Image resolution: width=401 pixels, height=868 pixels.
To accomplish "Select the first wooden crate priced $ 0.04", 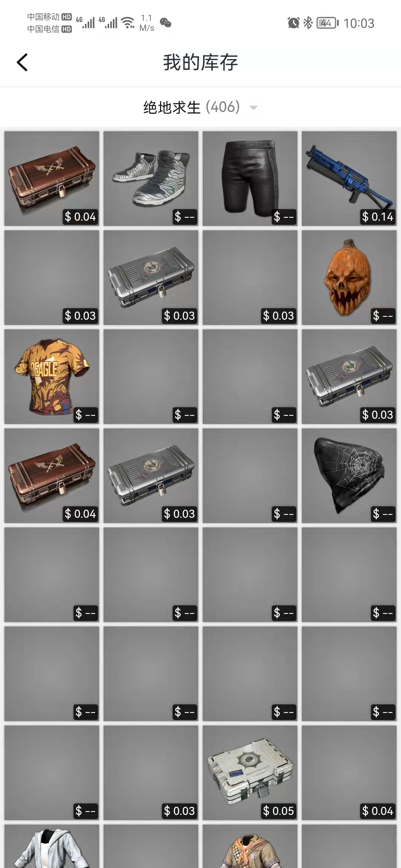I will click(52, 178).
